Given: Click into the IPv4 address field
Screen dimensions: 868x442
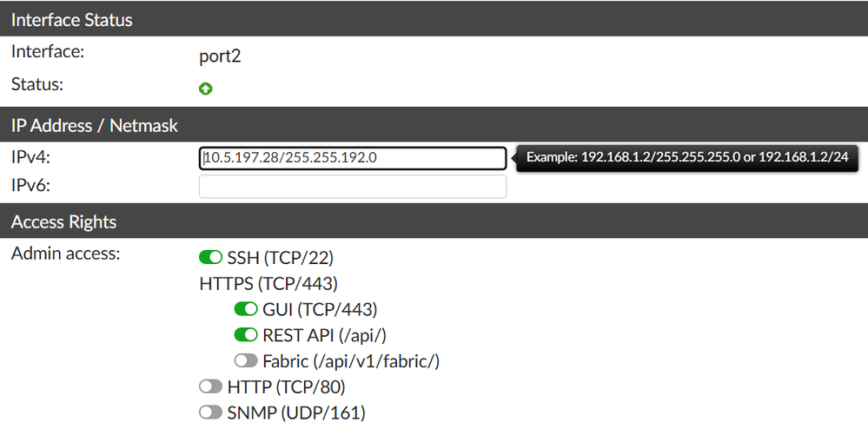Looking at the screenshot, I should click(x=352, y=159).
